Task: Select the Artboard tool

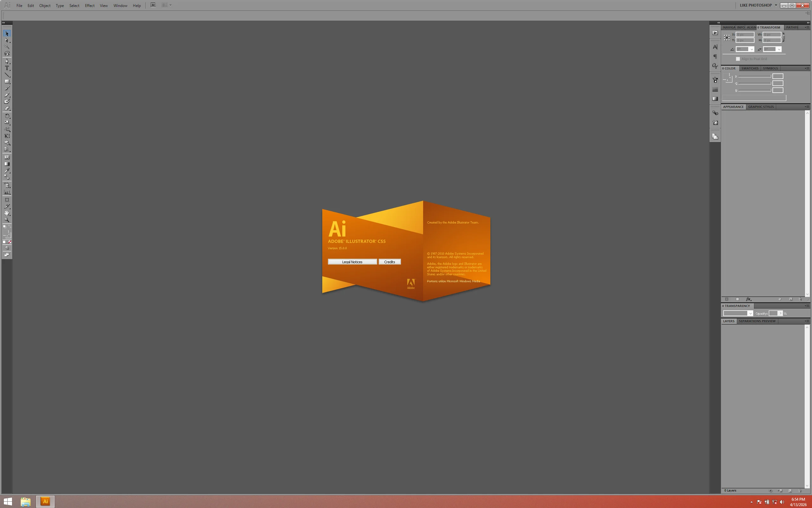Action: click(7, 200)
